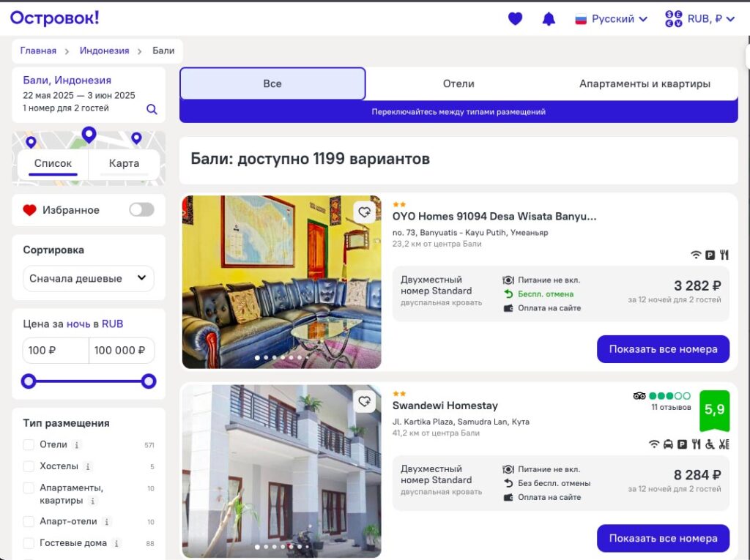Check the Отели accommodation type checkbox
Screen dimensions: 750x560
(29, 445)
